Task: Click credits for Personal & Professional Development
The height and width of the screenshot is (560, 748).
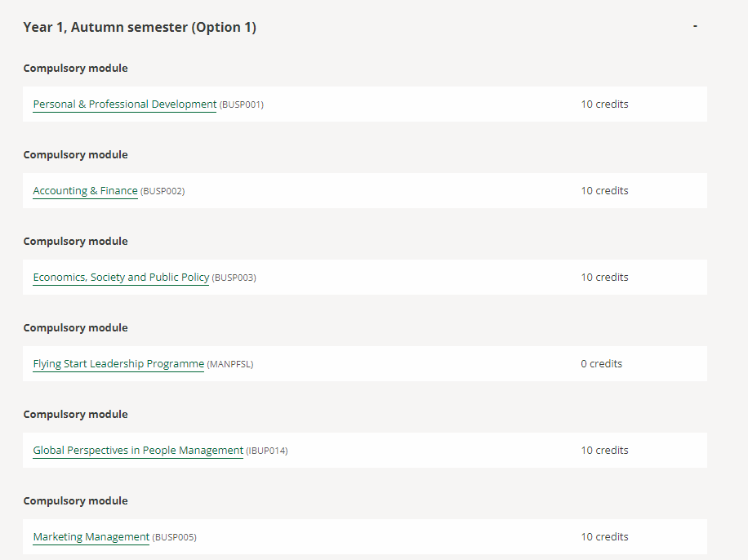Action: 604,104
